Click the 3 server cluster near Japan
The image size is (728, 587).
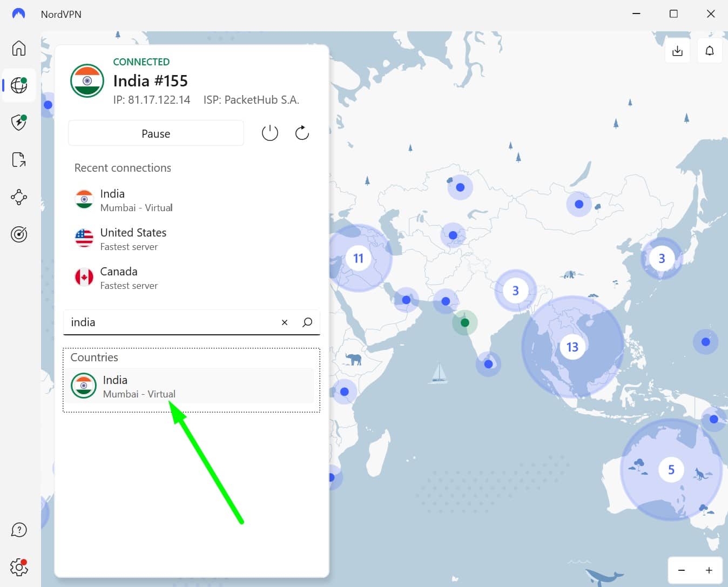coord(662,259)
